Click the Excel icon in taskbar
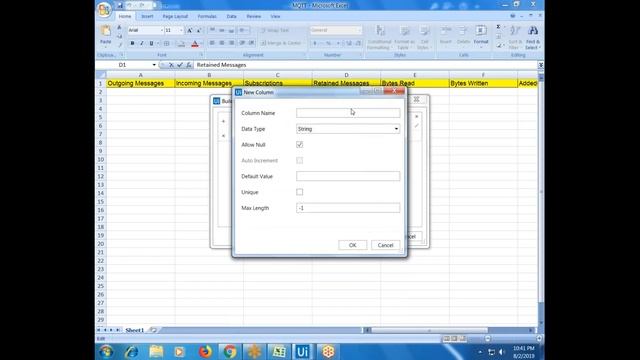The image size is (640, 360). [279, 351]
